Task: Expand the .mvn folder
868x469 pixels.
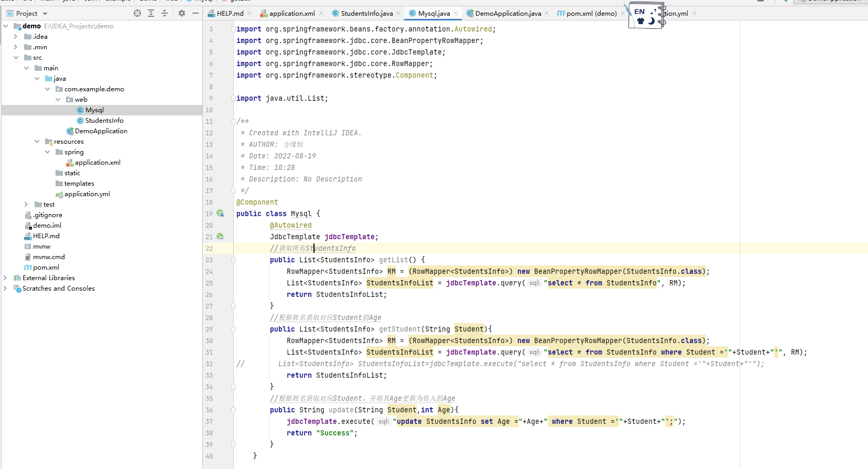Action: point(16,47)
